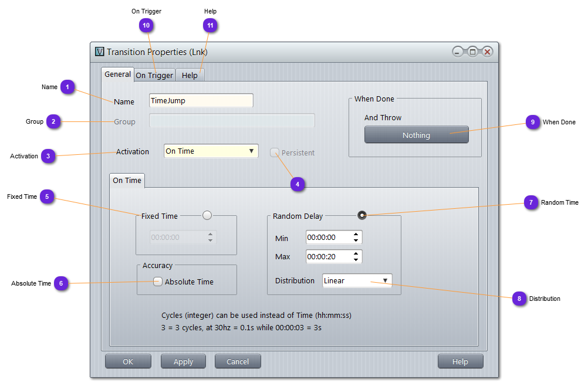Select the Fixed Time radio button

[207, 215]
